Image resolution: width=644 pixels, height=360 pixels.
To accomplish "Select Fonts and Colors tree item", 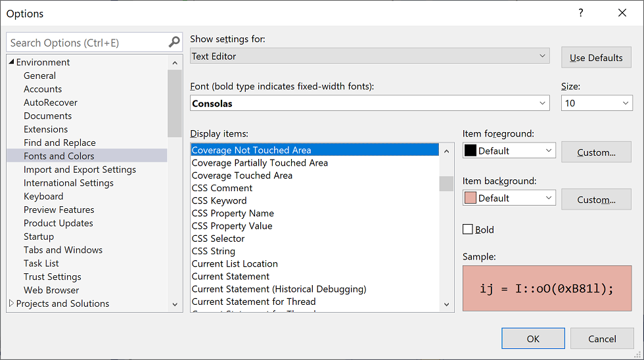I will (x=87, y=156).
